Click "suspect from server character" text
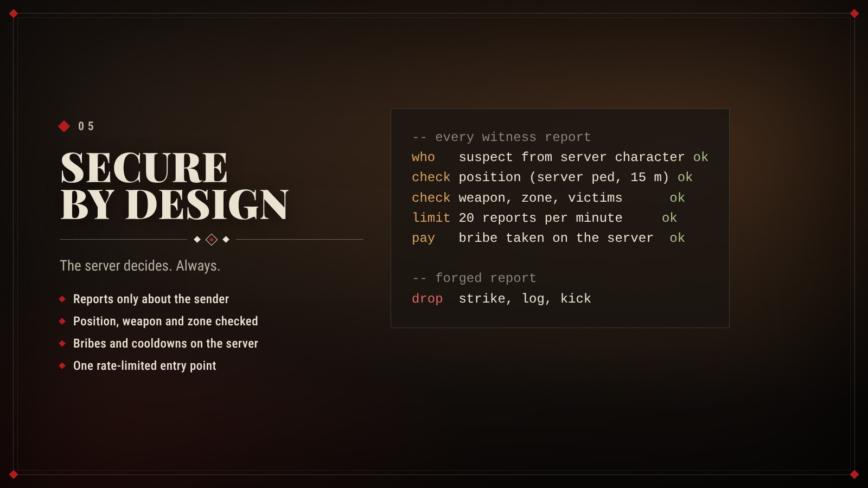The image size is (868, 488). [572, 157]
